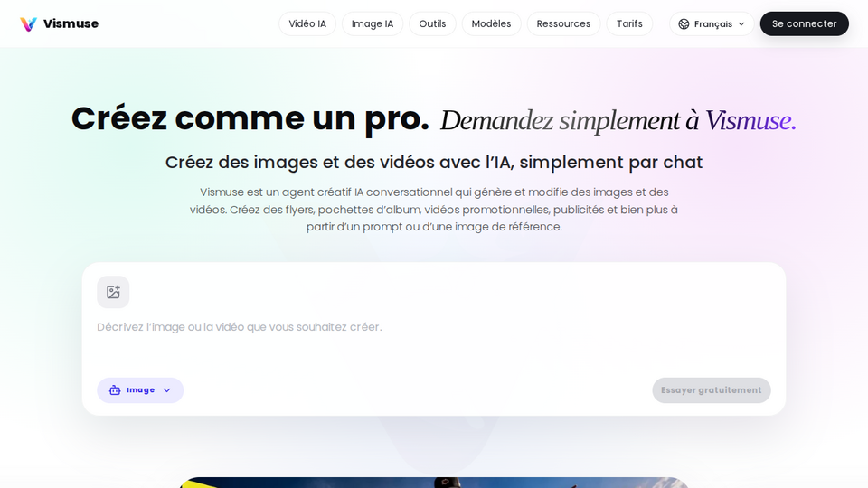
Task: Open the Image IA menu
Action: 373,23
